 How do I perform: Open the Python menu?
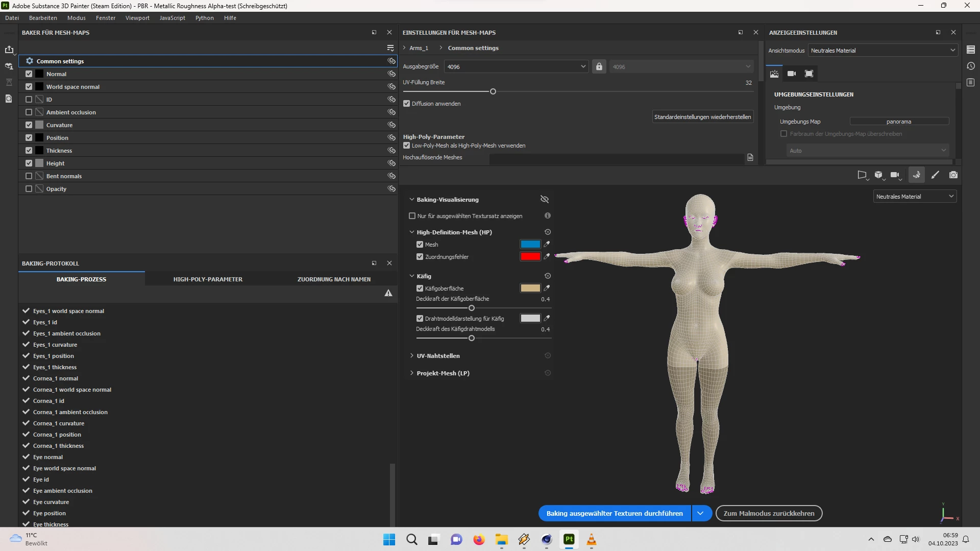coord(205,18)
